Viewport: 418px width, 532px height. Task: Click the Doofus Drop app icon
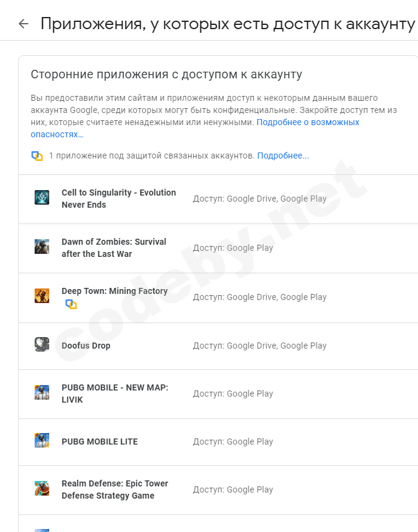point(42,344)
